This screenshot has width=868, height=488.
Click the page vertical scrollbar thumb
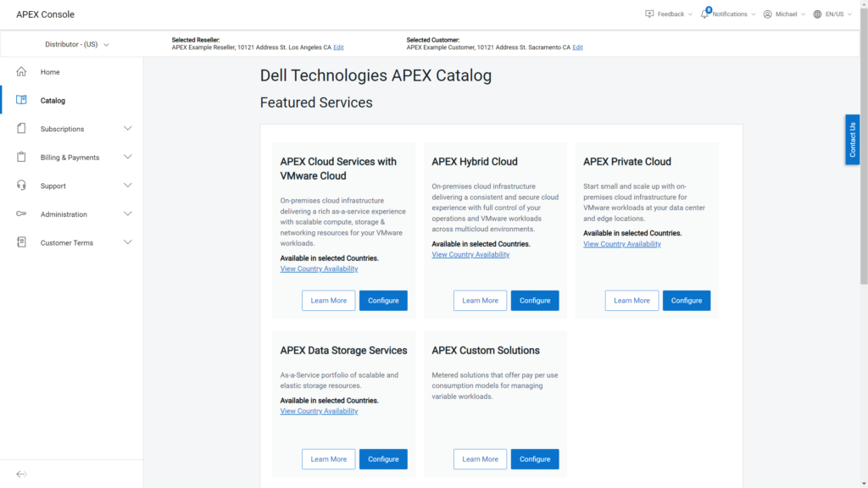864,147
